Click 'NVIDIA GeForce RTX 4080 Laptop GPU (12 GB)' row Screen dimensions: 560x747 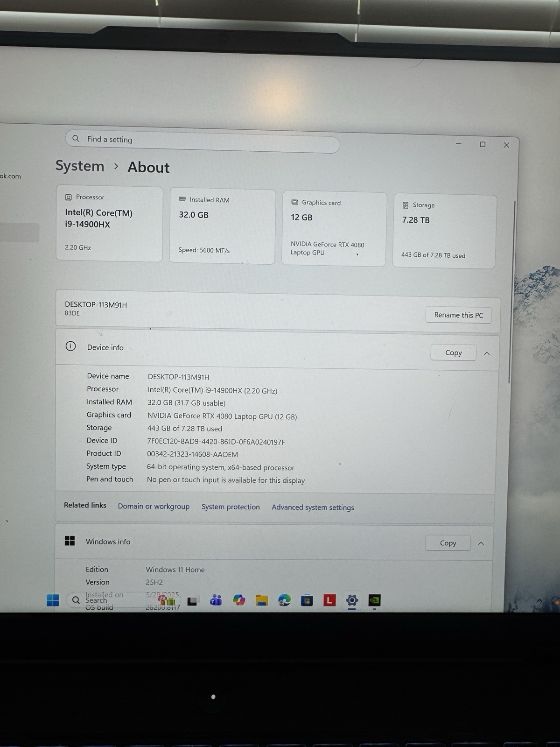[222, 416]
